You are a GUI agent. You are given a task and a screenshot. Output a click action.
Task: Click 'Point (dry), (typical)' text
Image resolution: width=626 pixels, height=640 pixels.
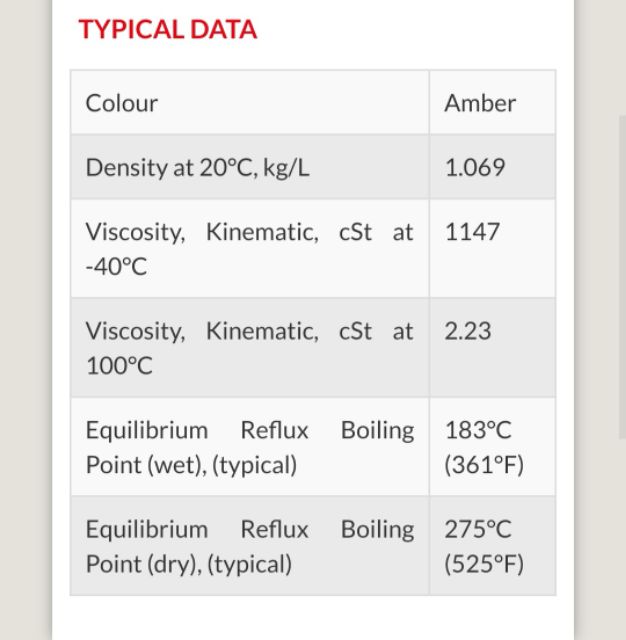[189, 564]
